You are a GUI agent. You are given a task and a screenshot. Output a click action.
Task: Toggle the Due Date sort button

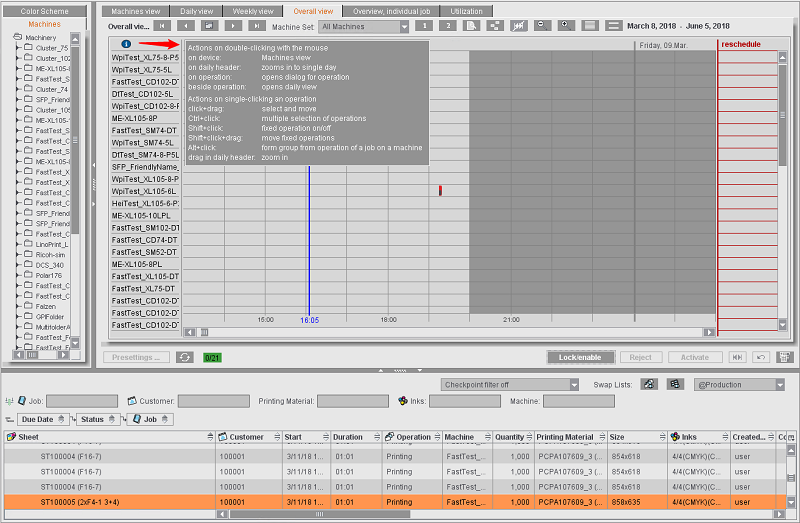(x=43, y=419)
